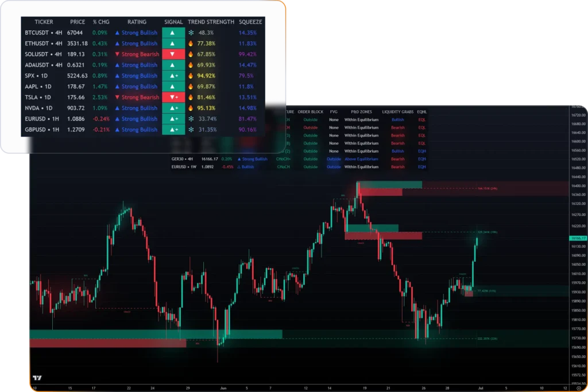Click the up-plus signal for SPX
Viewport: 588px width, 392px height.
click(173, 76)
